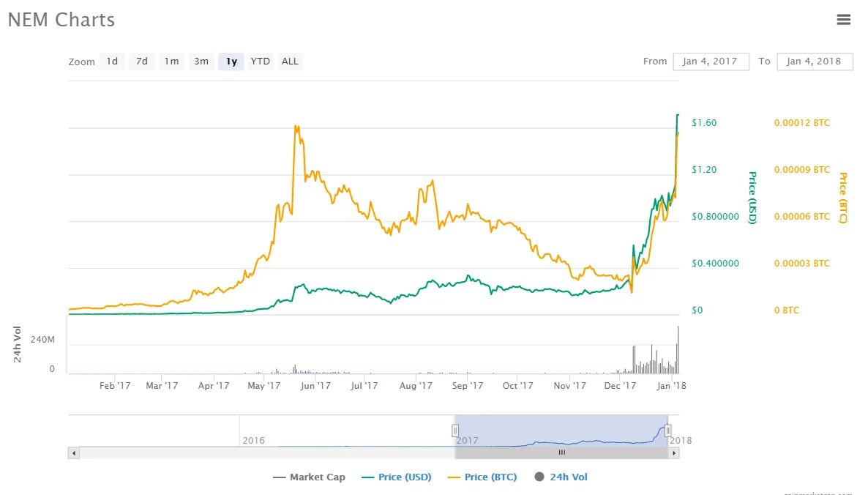Screen dimensions: 868x495
Task: Click the 0.00012 BTC axis label
Action: tap(802, 123)
